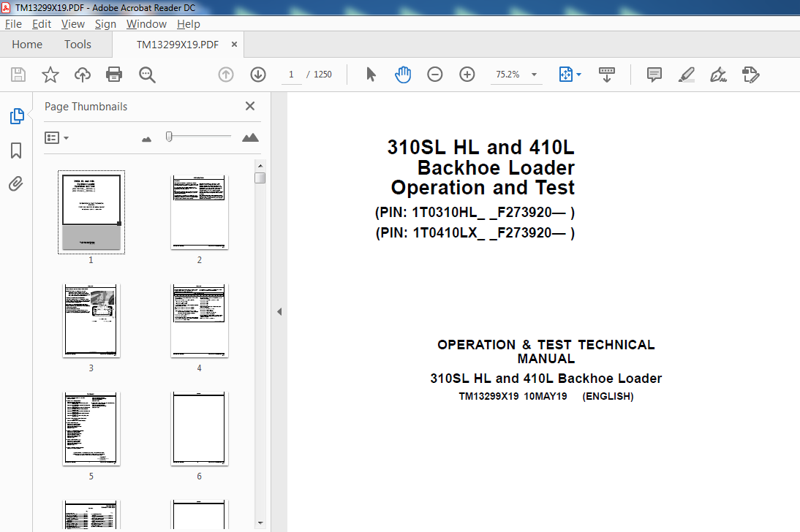Upload the file to Document Cloud
Viewport: 800px width, 532px height.
point(82,75)
